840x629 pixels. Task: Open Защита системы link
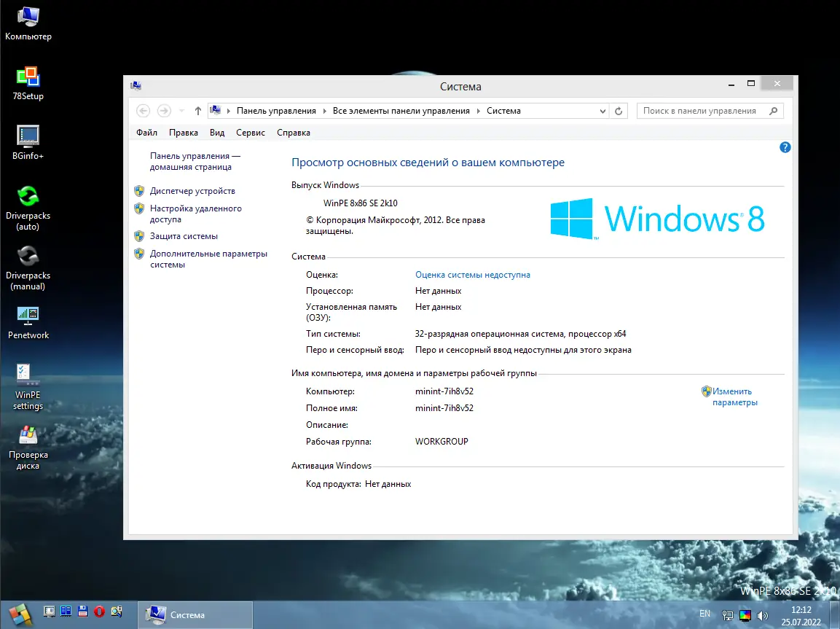pyautogui.click(x=184, y=235)
